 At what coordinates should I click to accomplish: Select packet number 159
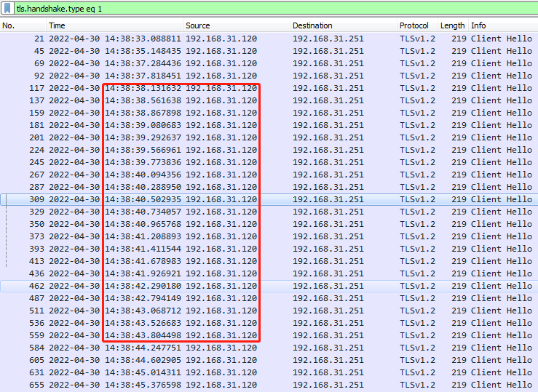pos(269,113)
